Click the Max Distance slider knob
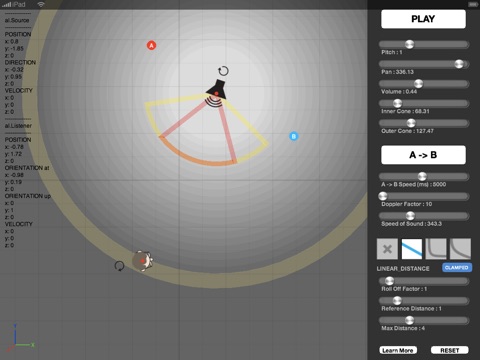Screen dimensions: 480x360 coord(410,320)
